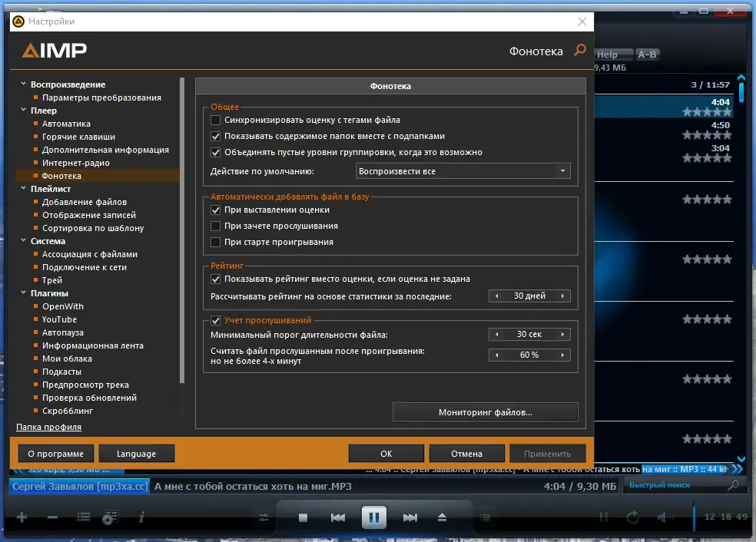Enable При старте проигрывания
The height and width of the screenshot is (542, 756).
click(216, 242)
